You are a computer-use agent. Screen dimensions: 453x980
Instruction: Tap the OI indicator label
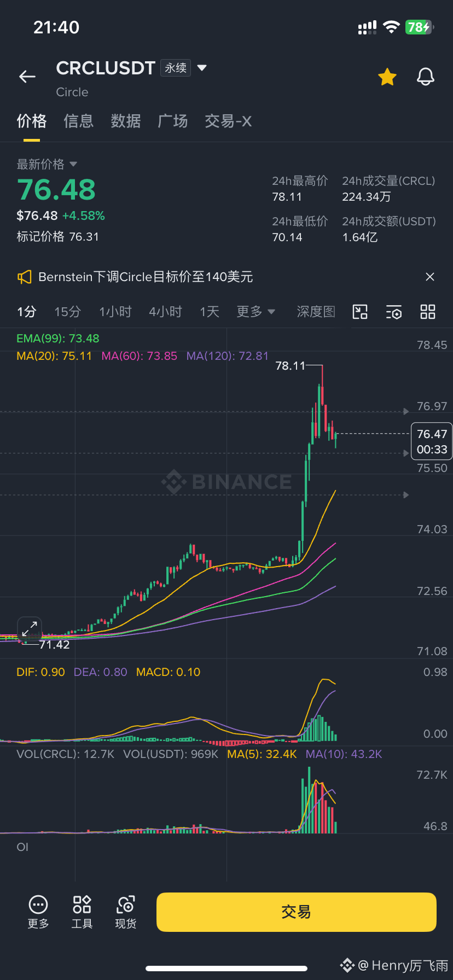pyautogui.click(x=22, y=847)
